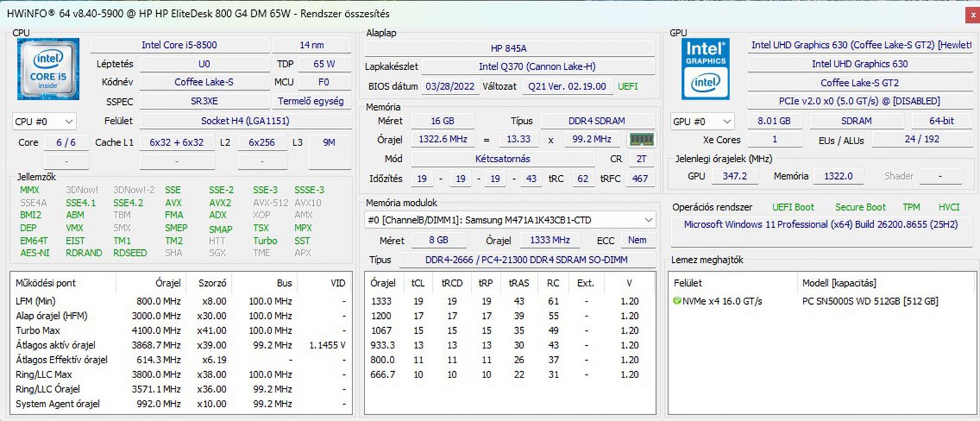Click the 6 / 6 core count field
The image size is (980, 421).
[66, 142]
